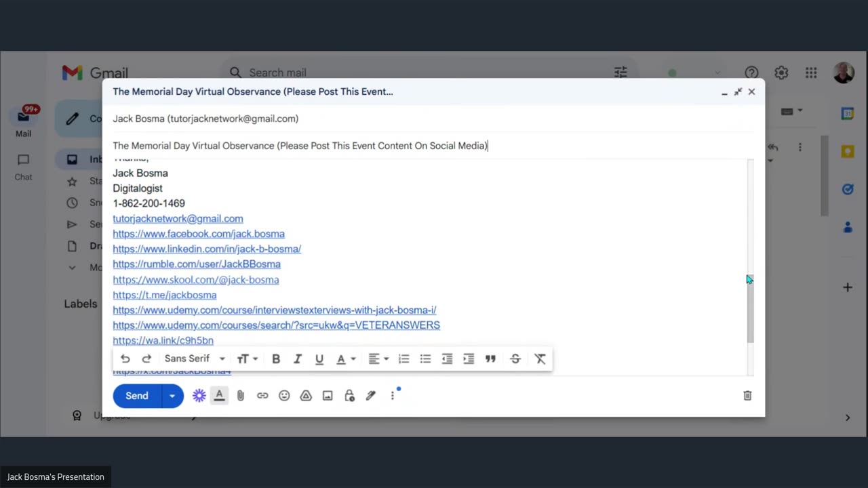Toggle italic formatting

(x=298, y=359)
